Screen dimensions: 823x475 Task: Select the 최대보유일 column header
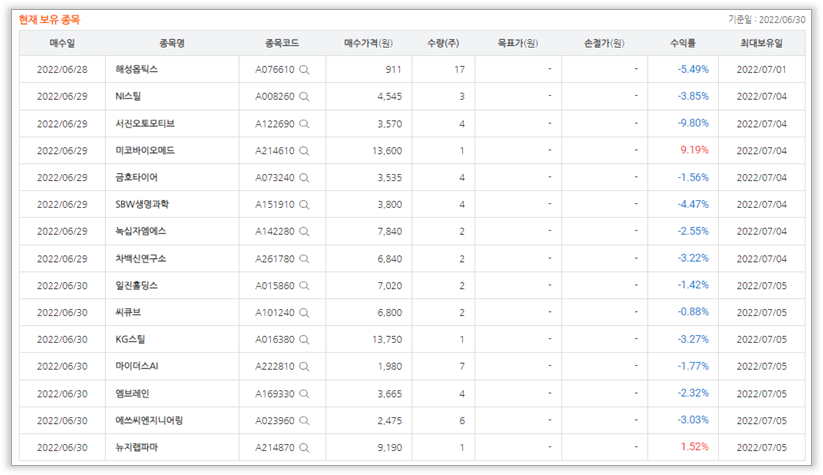point(761,43)
